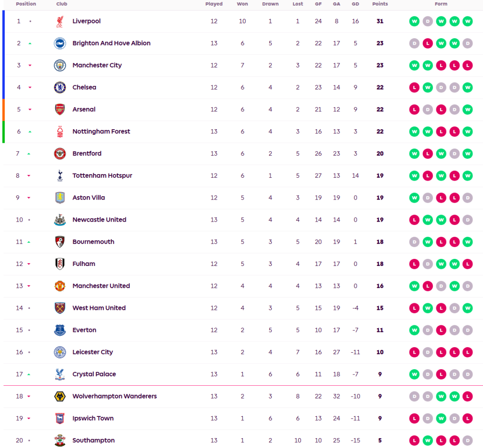Click the Liverpool club crest

(x=59, y=21)
